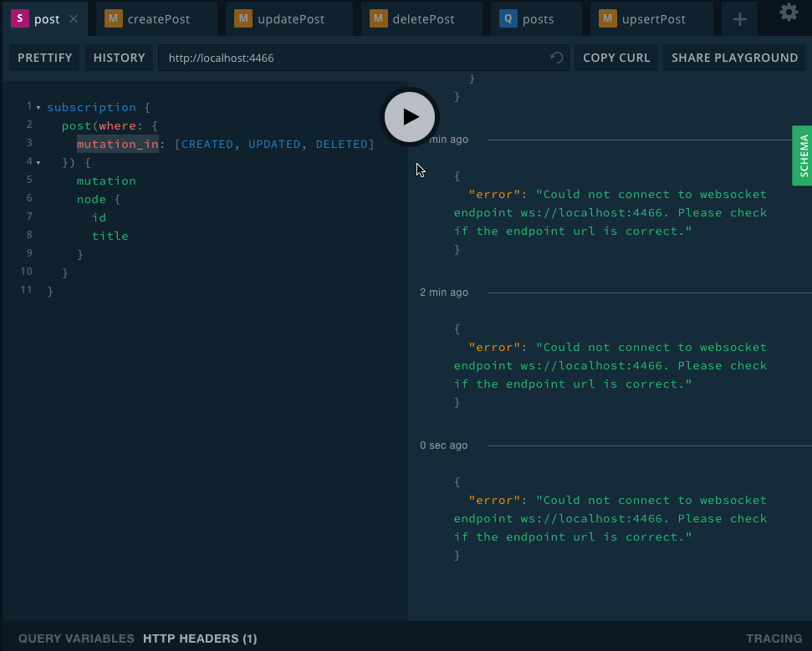Click the 0 sec ago result timestamp
The image size is (812, 651).
pos(444,445)
